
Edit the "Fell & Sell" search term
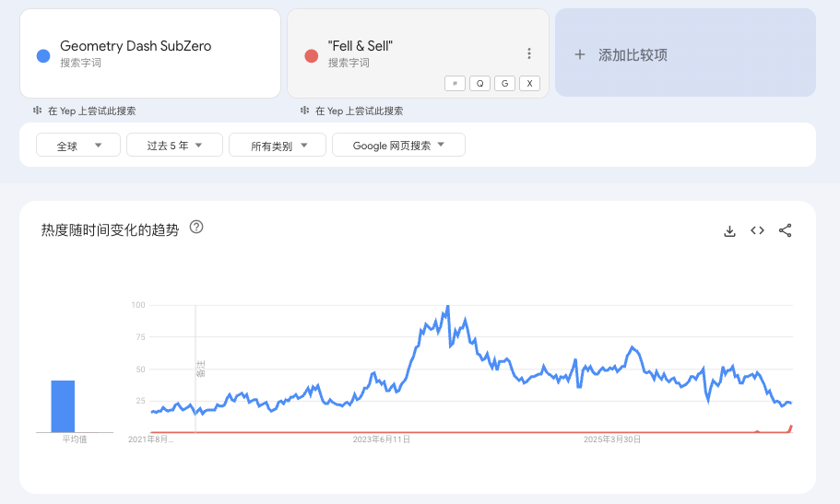pos(360,46)
